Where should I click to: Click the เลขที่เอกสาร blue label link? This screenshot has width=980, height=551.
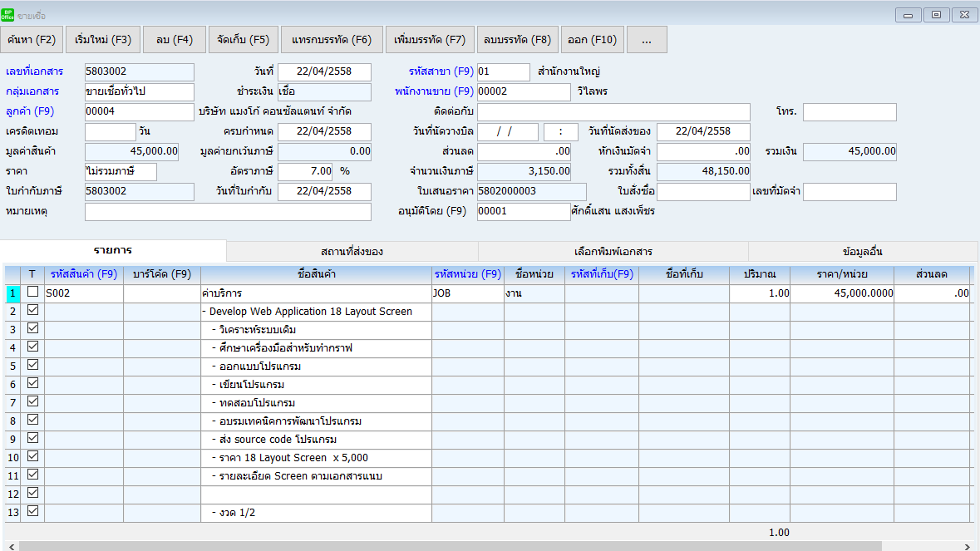pyautogui.click(x=34, y=71)
